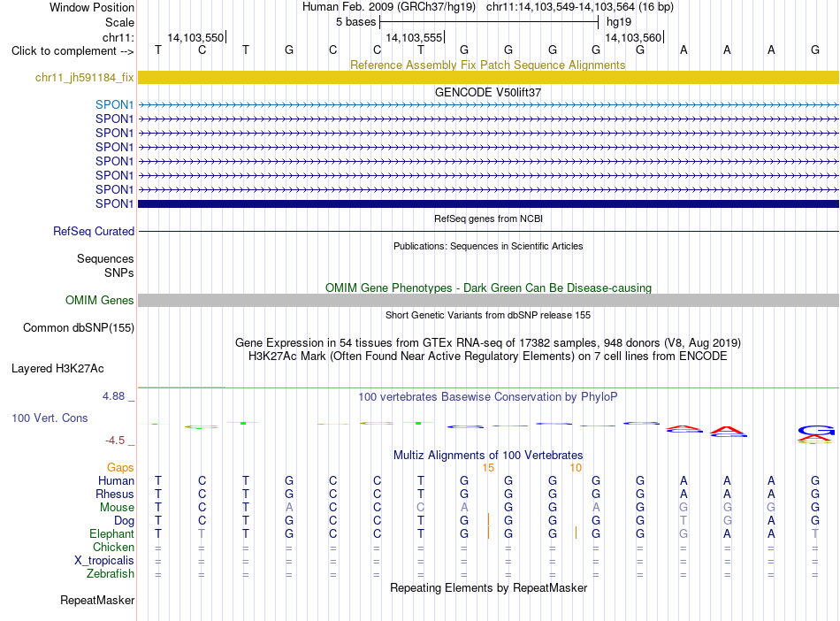Click the RepeatMasker track label
The width and height of the screenshot is (840, 621).
[x=97, y=600]
